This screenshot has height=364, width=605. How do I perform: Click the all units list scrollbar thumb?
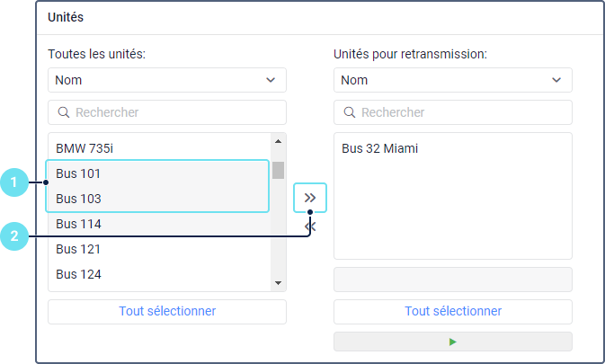pos(279,170)
